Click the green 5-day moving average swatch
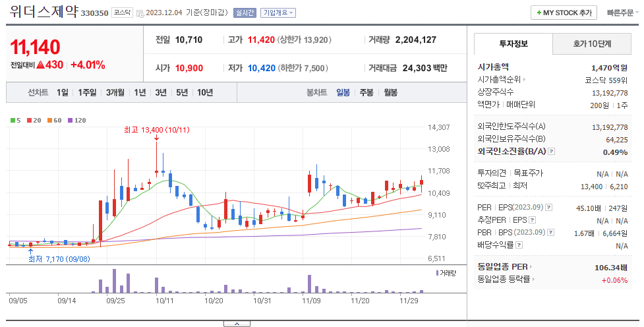The image size is (644, 327). (x=13, y=121)
